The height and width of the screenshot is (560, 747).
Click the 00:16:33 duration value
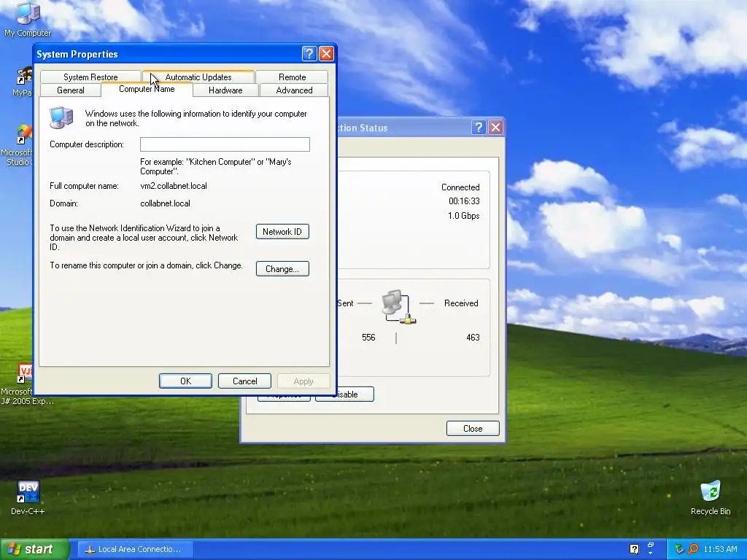point(464,201)
